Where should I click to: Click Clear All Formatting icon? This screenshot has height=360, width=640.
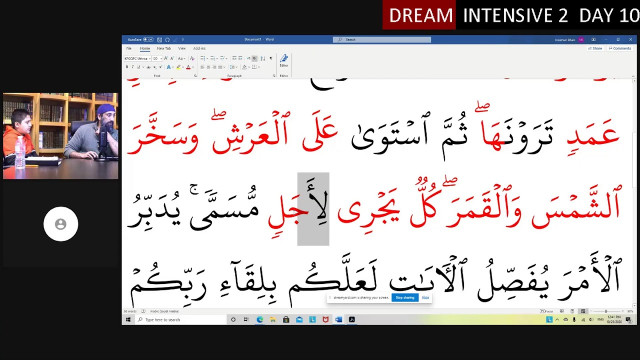tap(192, 58)
